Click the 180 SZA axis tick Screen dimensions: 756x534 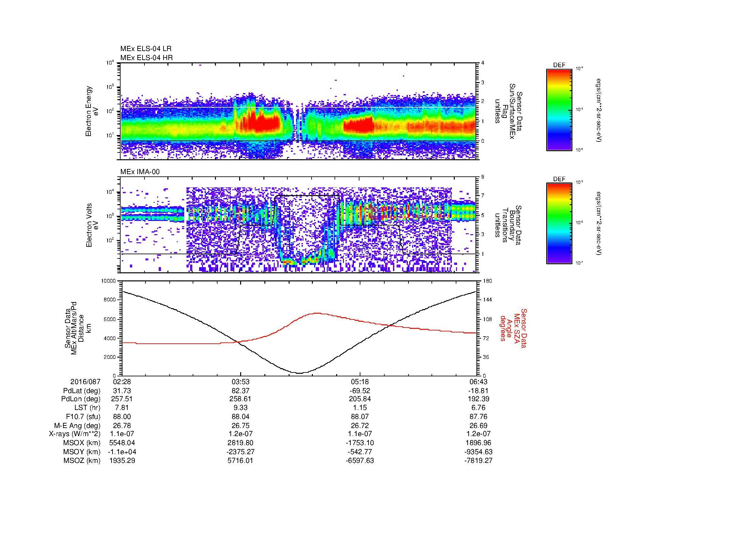(488, 281)
